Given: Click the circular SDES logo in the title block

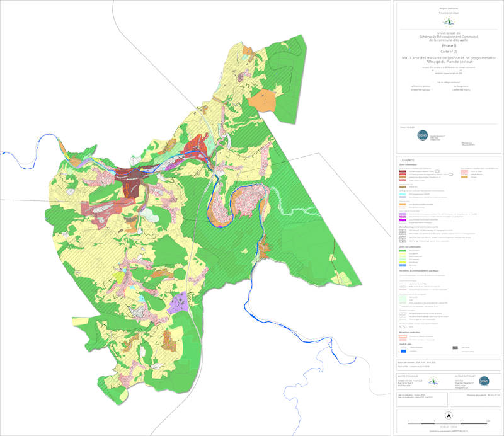Looking at the screenshot, I should coord(423,134).
